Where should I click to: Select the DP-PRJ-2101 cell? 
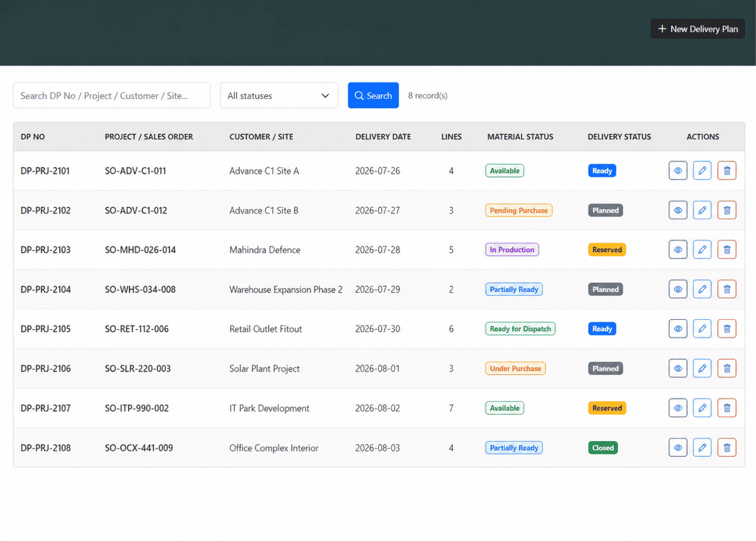click(45, 171)
